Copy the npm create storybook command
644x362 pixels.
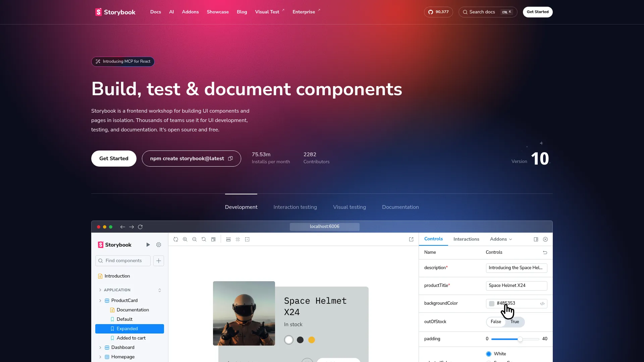[230, 159]
